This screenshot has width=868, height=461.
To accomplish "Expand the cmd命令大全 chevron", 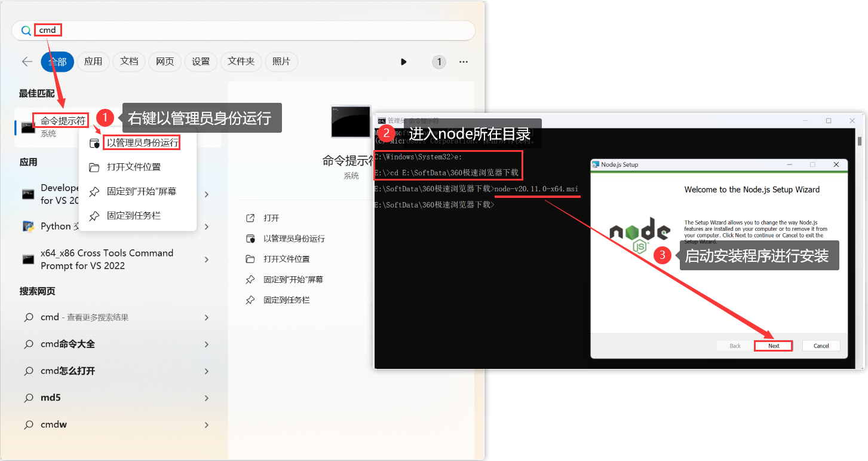I will pos(207,344).
